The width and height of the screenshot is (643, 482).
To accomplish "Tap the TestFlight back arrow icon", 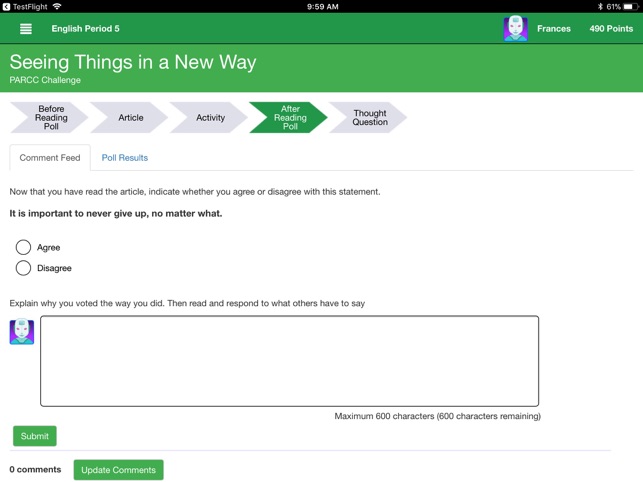I will click(6, 7).
